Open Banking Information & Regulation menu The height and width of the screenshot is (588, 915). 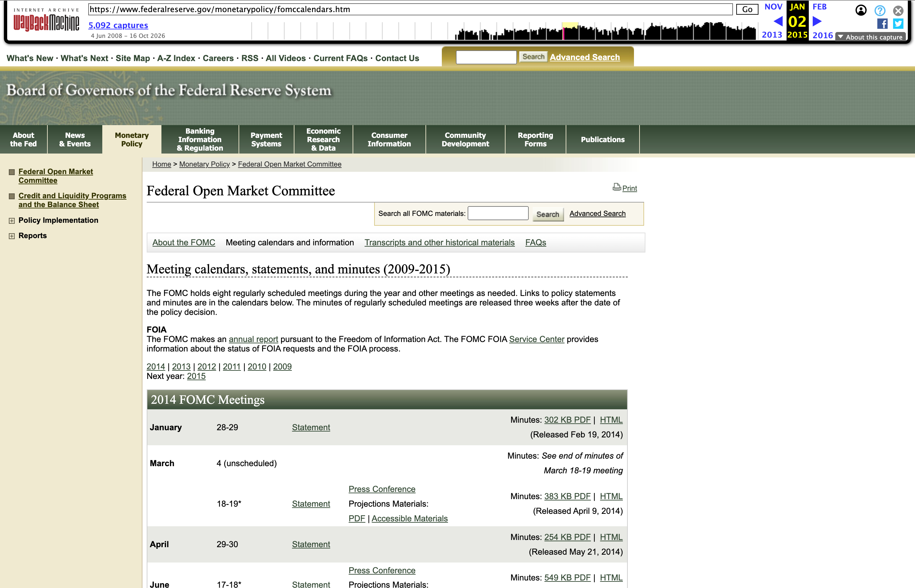(200, 139)
